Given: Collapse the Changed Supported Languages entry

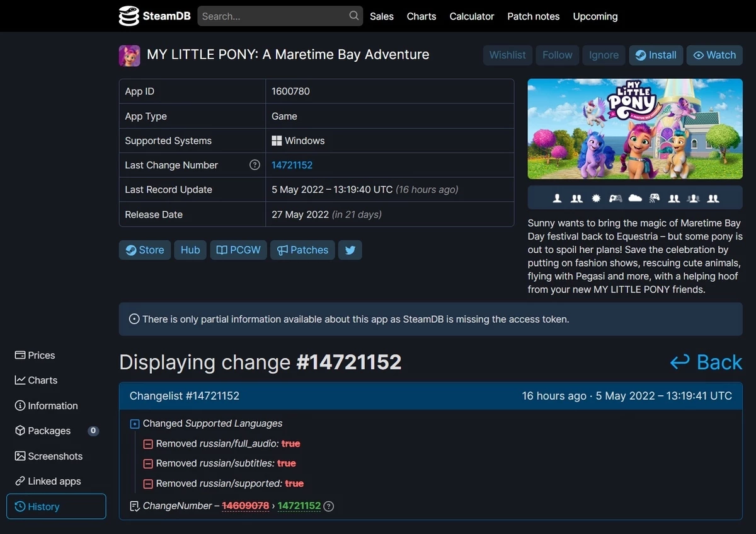Looking at the screenshot, I should (x=134, y=424).
